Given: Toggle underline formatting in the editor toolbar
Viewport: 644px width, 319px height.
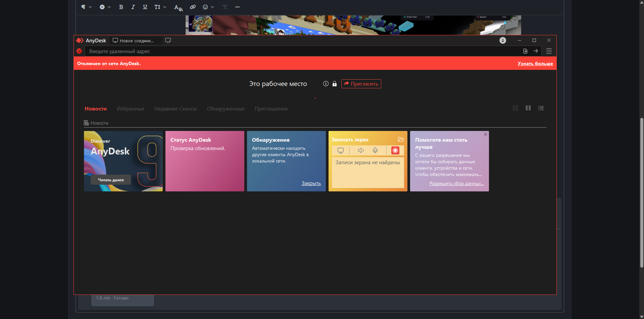Looking at the screenshot, I should pyautogui.click(x=145, y=7).
